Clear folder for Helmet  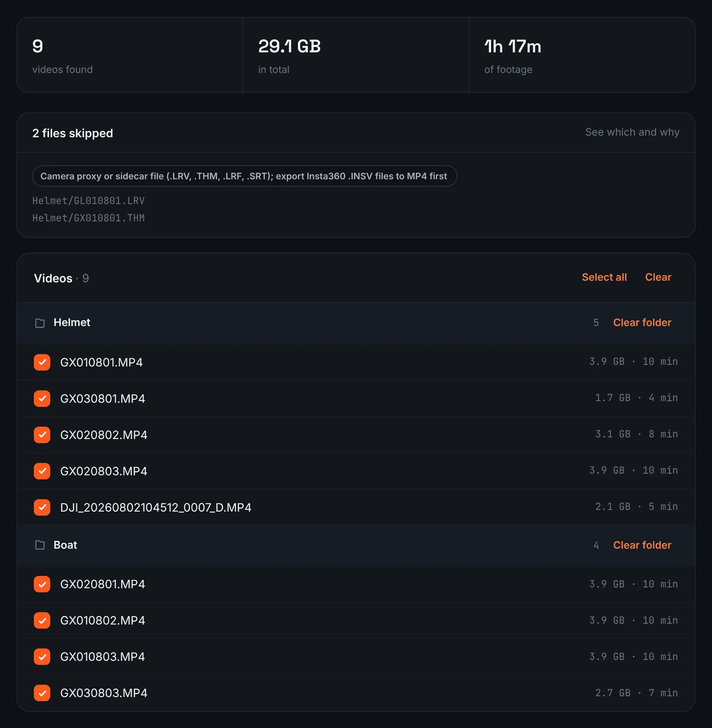click(642, 322)
